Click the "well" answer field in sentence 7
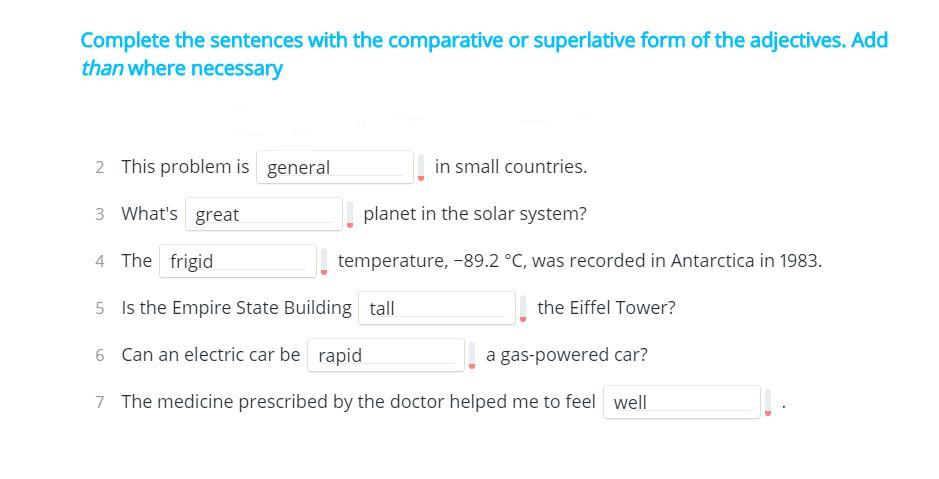The image size is (939, 479). (681, 402)
